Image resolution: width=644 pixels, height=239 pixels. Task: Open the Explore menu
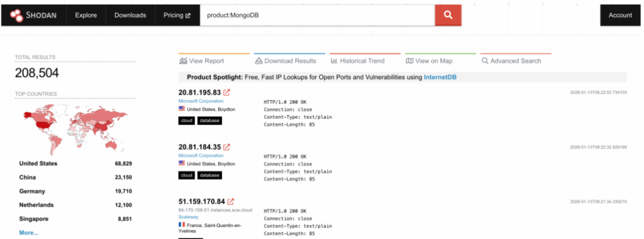pos(86,15)
